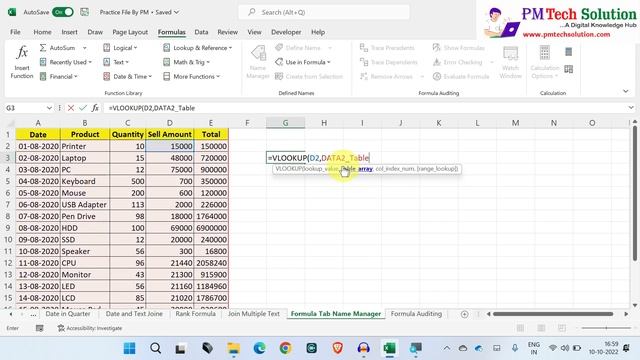640x360 pixels.
Task: Click Trace Precedents
Action: 387,48
